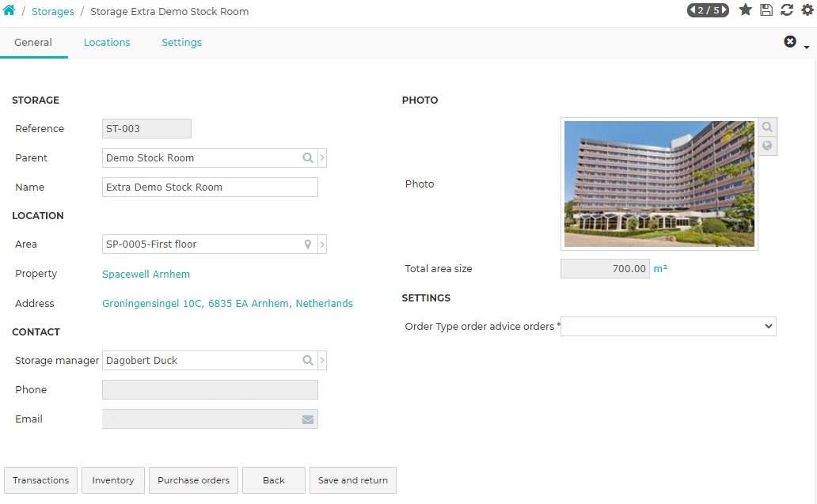Open the Groningensingel 10C address link

click(227, 304)
